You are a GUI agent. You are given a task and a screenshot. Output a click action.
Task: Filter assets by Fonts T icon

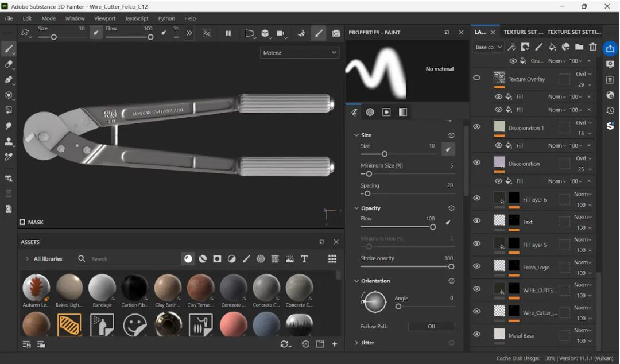tap(304, 259)
